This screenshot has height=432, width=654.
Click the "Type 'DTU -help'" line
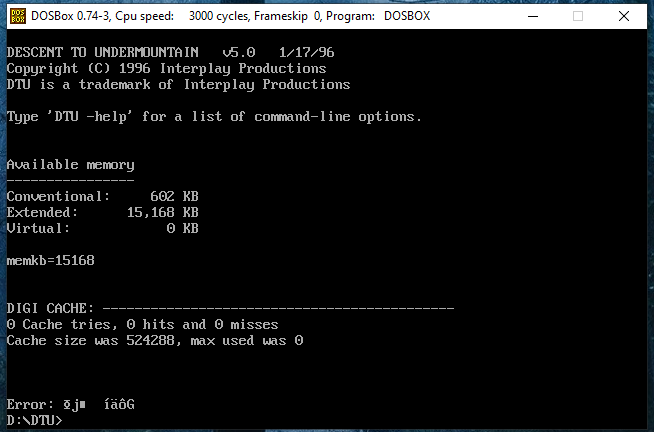[x=214, y=117]
